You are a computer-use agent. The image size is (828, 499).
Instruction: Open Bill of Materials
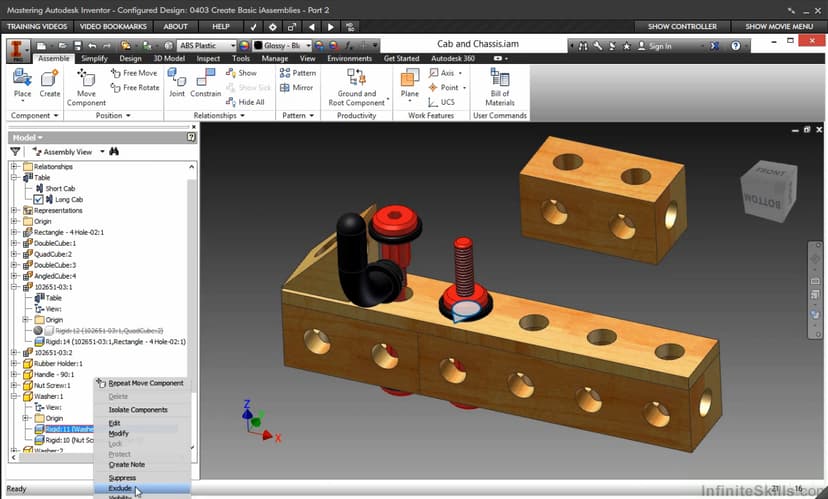tap(500, 87)
